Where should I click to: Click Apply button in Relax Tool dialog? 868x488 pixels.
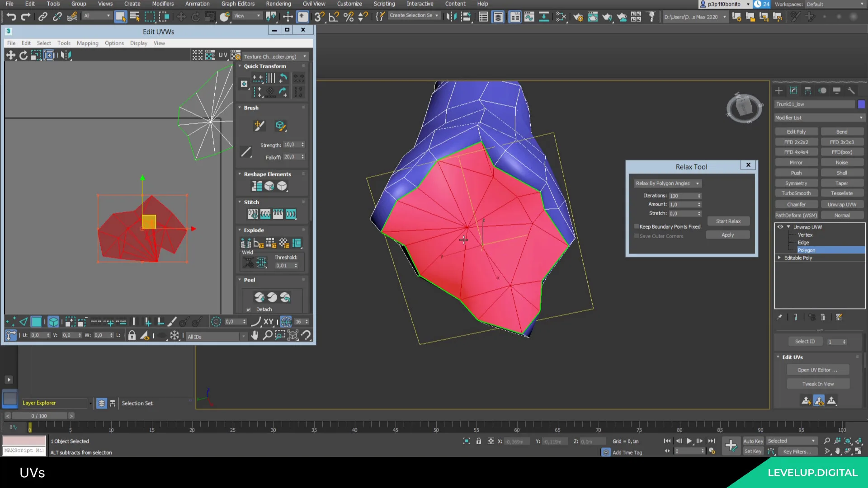728,235
